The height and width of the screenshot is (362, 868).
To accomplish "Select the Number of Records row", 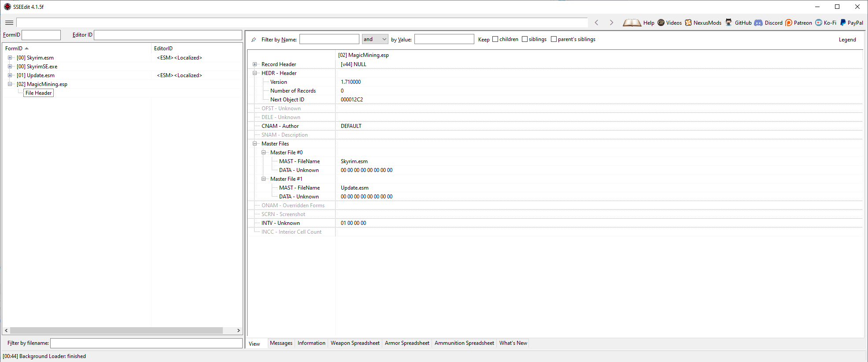I will (x=555, y=91).
